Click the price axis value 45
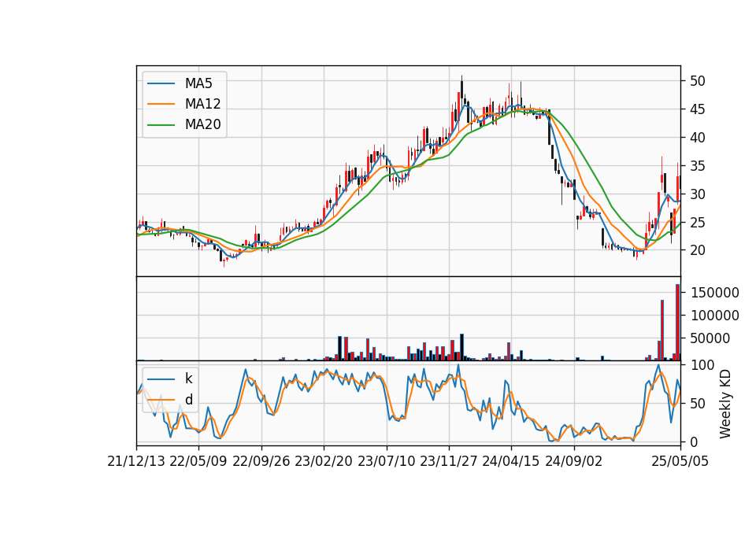756x543 pixels. [697, 109]
